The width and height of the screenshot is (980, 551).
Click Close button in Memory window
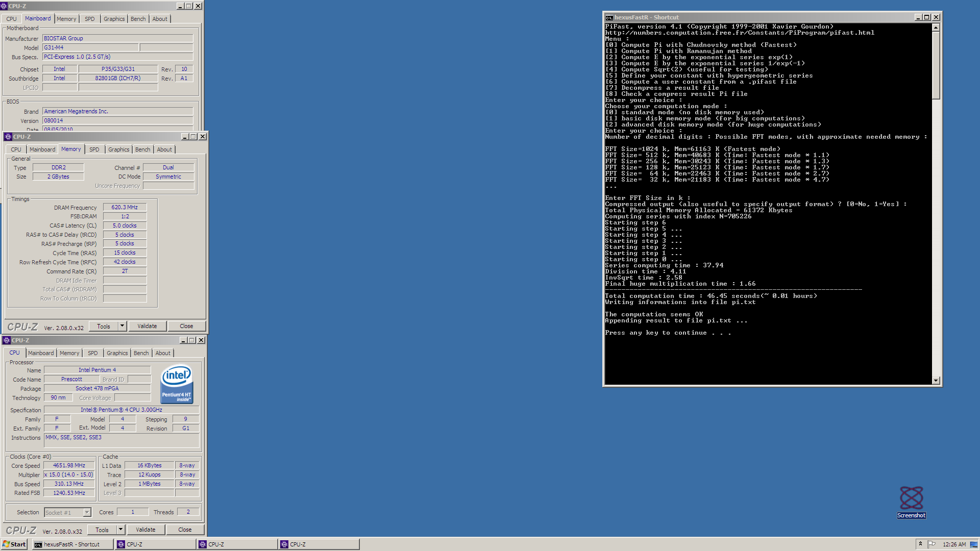[x=186, y=326]
